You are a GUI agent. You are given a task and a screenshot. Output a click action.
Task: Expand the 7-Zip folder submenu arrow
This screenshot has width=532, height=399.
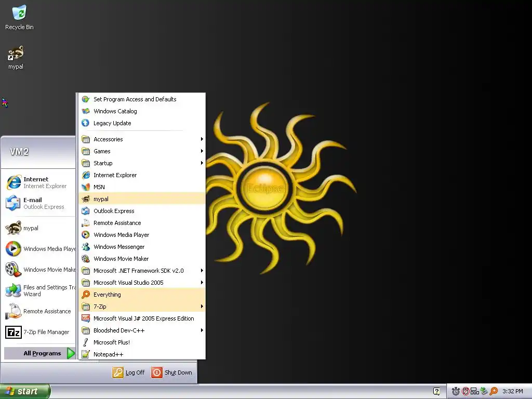click(x=202, y=307)
